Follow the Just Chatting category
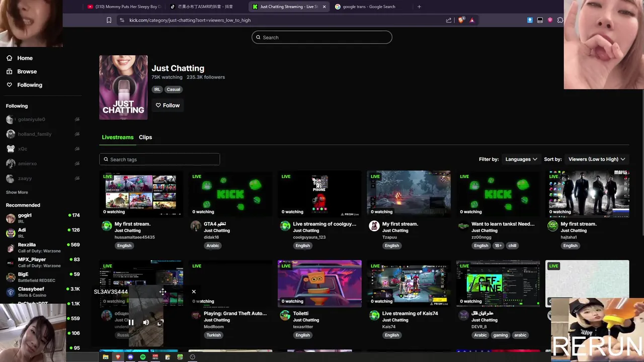Screen dimensions: 644x362 point(168,105)
